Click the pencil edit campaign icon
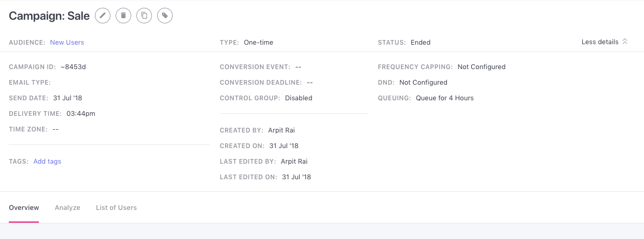The width and height of the screenshot is (644, 239). 103,16
